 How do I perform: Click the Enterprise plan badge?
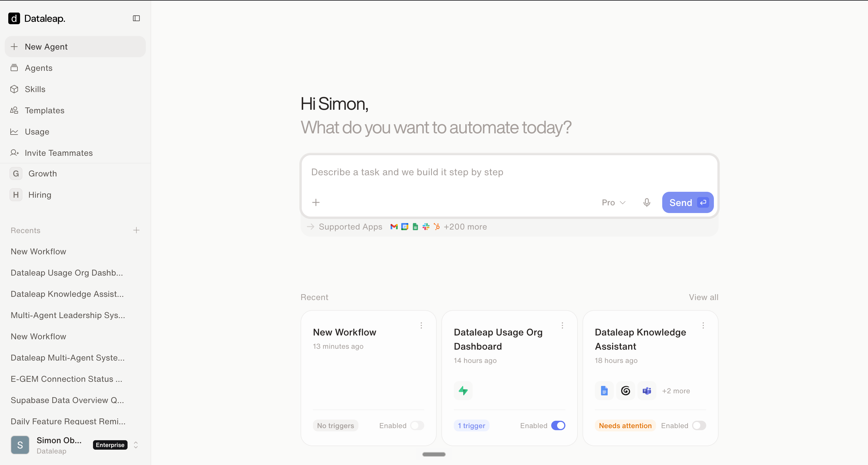[110, 445]
